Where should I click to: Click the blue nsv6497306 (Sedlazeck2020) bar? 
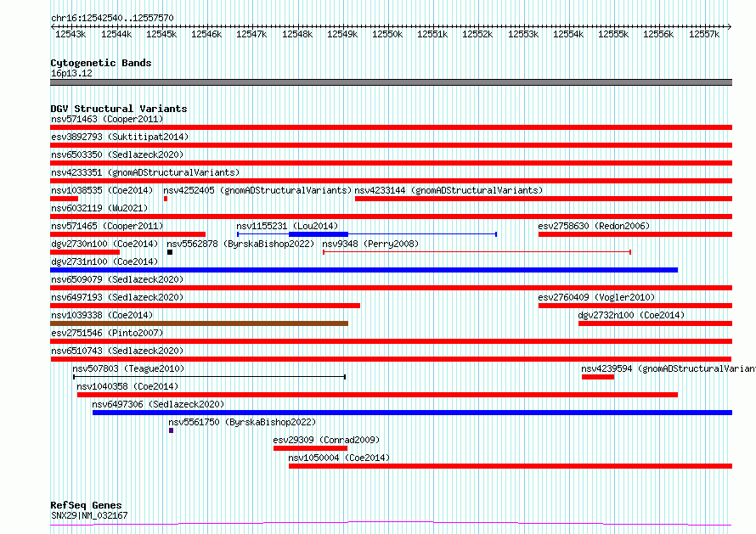click(x=412, y=413)
